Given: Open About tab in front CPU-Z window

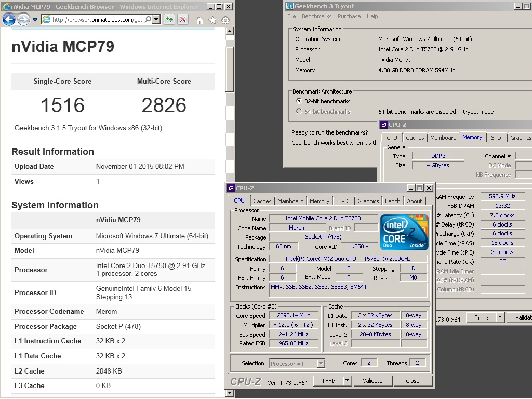Looking at the screenshot, I should [x=414, y=201].
